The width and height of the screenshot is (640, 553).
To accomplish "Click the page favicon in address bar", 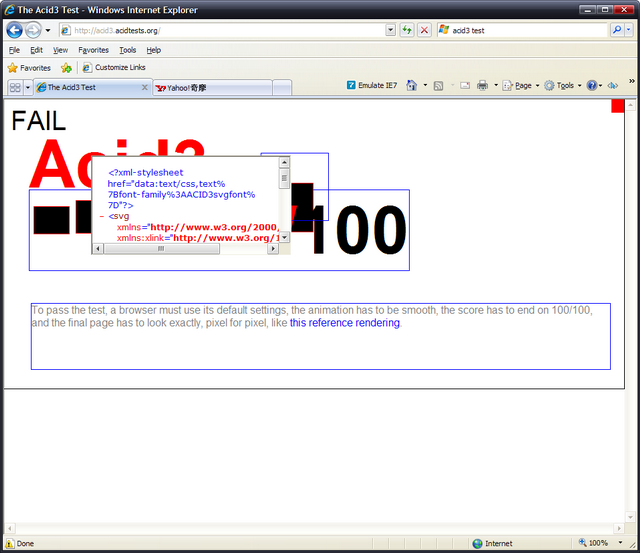I will 66,31.
